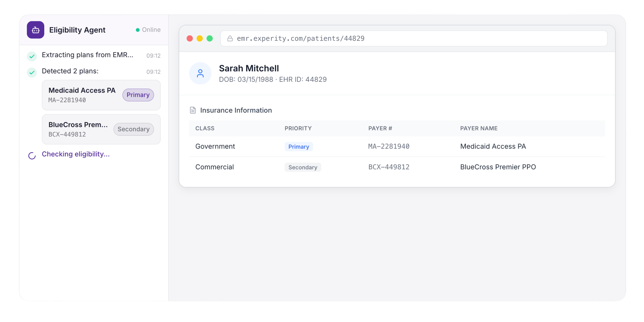
Task: Click the purple Primary badge in agent panel
Action: tap(138, 95)
